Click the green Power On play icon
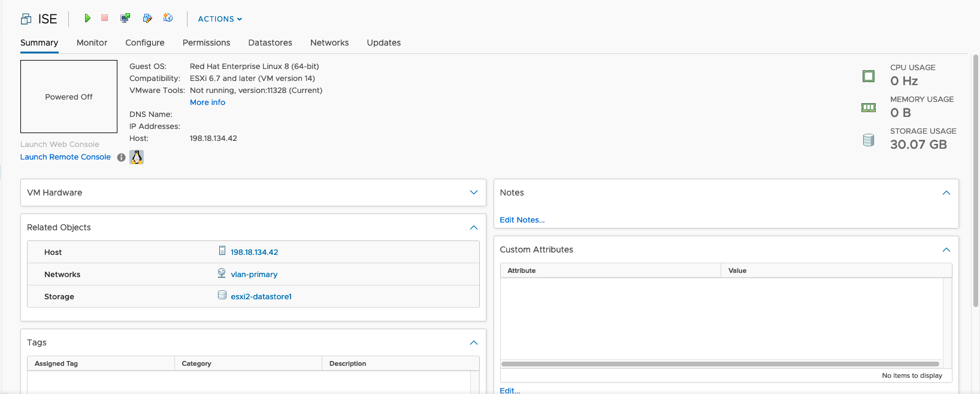 coord(87,18)
